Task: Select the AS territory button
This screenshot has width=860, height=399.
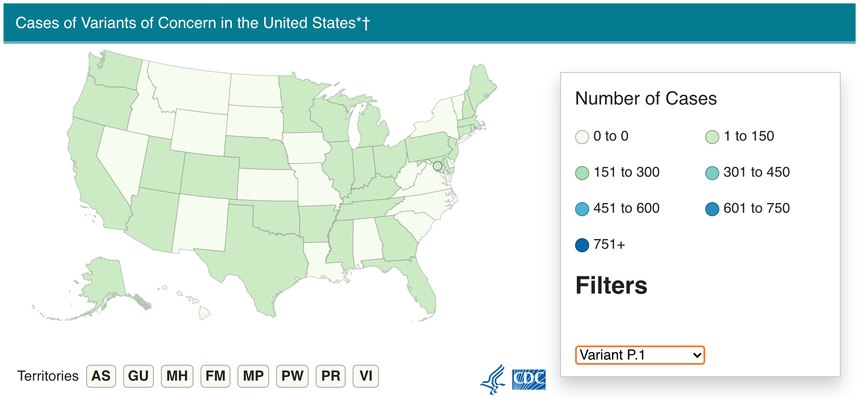Action: [101, 376]
